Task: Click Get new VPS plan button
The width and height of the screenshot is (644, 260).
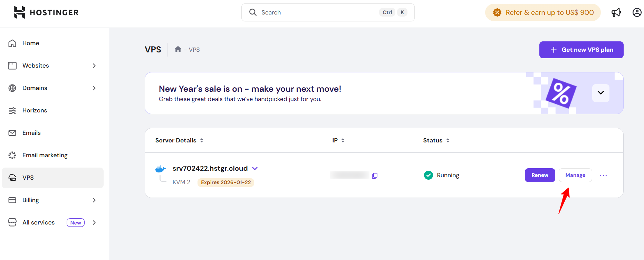Action: 581,50
